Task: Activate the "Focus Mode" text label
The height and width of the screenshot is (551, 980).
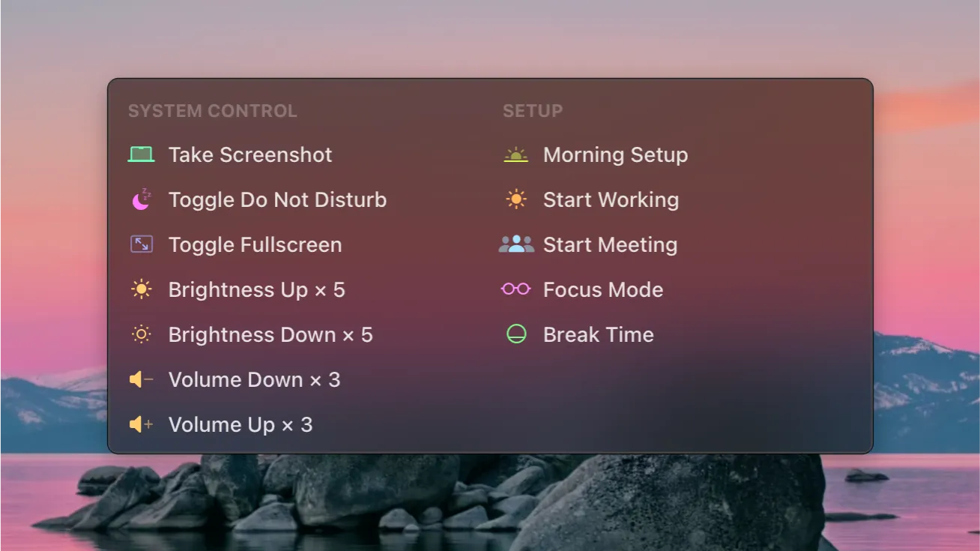Action: tap(603, 290)
